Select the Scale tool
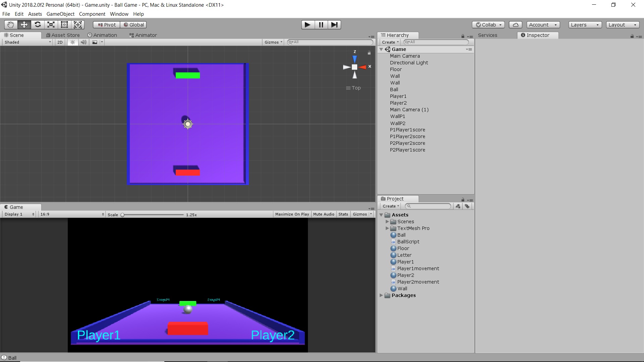The width and height of the screenshot is (644, 362). click(x=51, y=24)
